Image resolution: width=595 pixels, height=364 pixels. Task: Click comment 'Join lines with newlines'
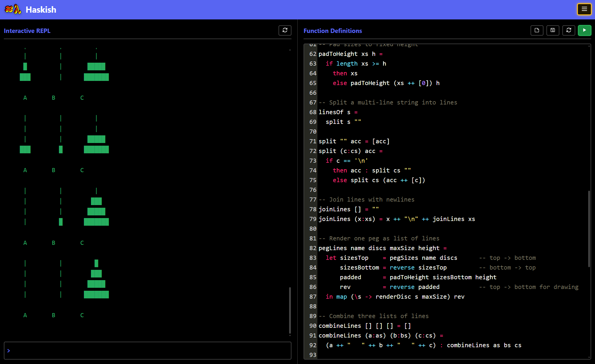tap(367, 200)
